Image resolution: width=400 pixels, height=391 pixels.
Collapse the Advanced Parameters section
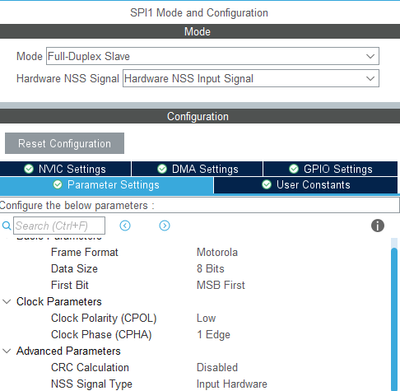(7, 351)
